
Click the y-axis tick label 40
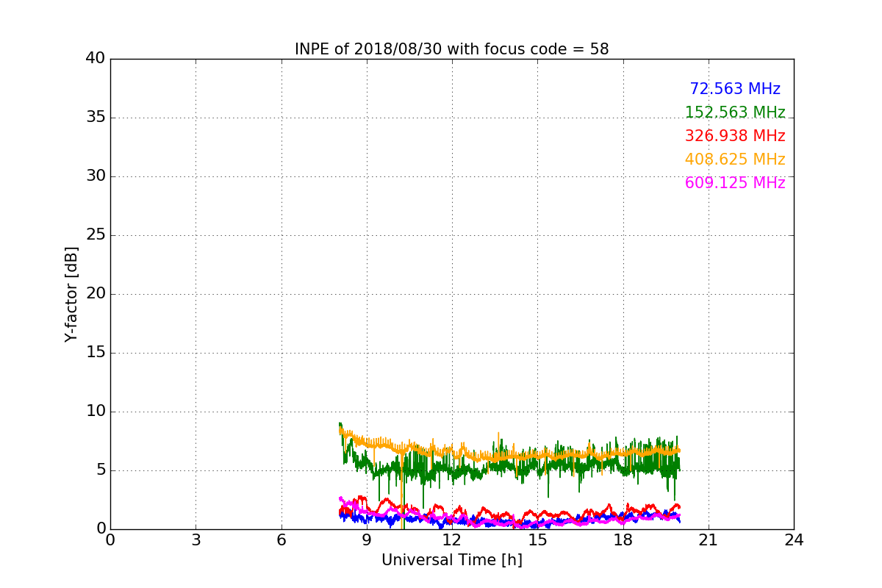point(96,59)
